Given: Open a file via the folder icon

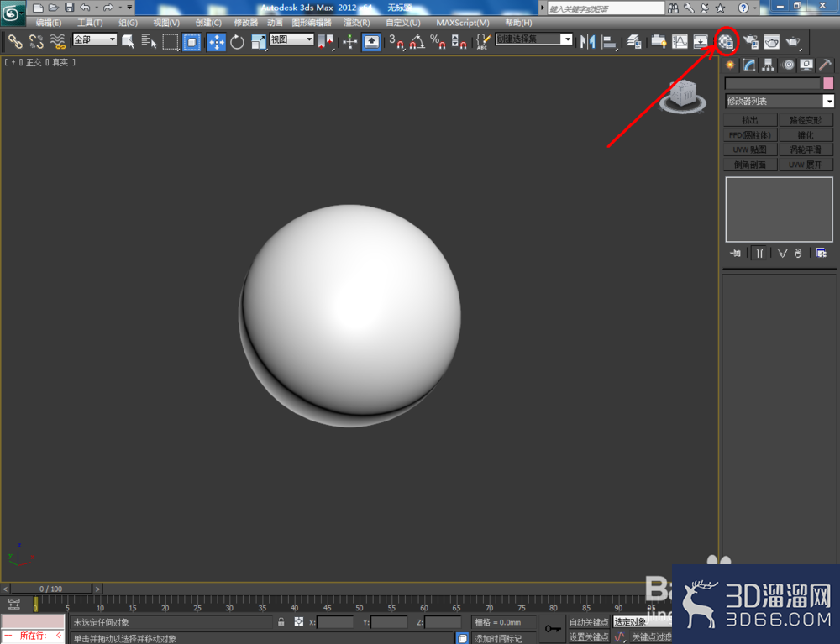Looking at the screenshot, I should (x=54, y=8).
